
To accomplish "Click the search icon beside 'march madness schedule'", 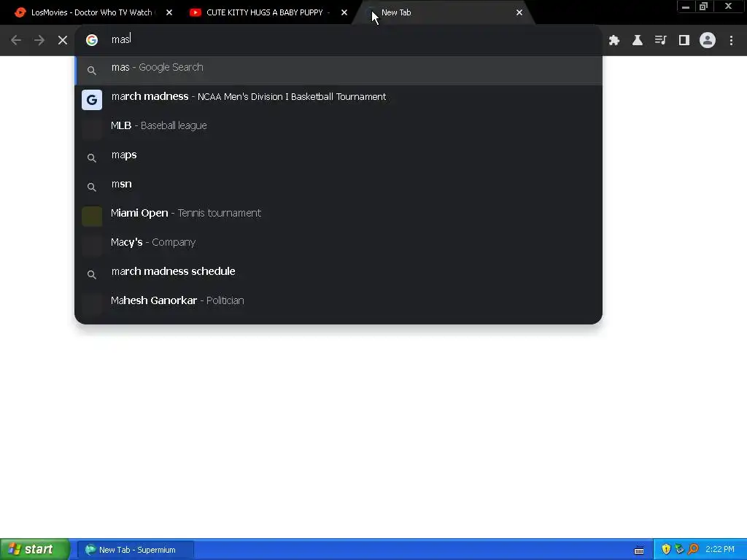I will pos(92,274).
